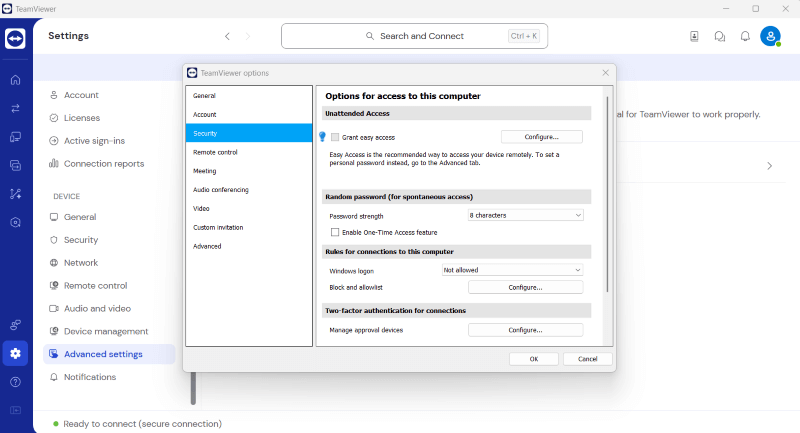Select Audio conferencing in options list
Screen dimensions: 800x433
(x=249, y=190)
